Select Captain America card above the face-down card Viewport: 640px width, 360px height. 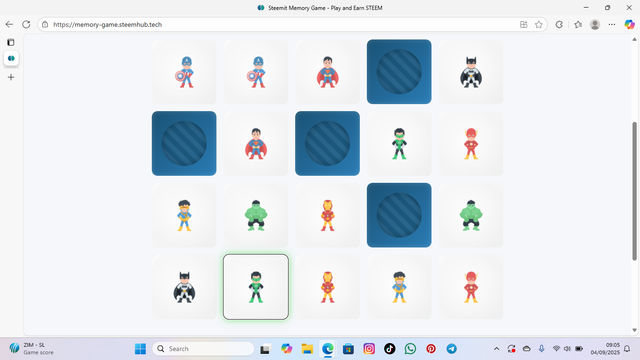coord(184,71)
